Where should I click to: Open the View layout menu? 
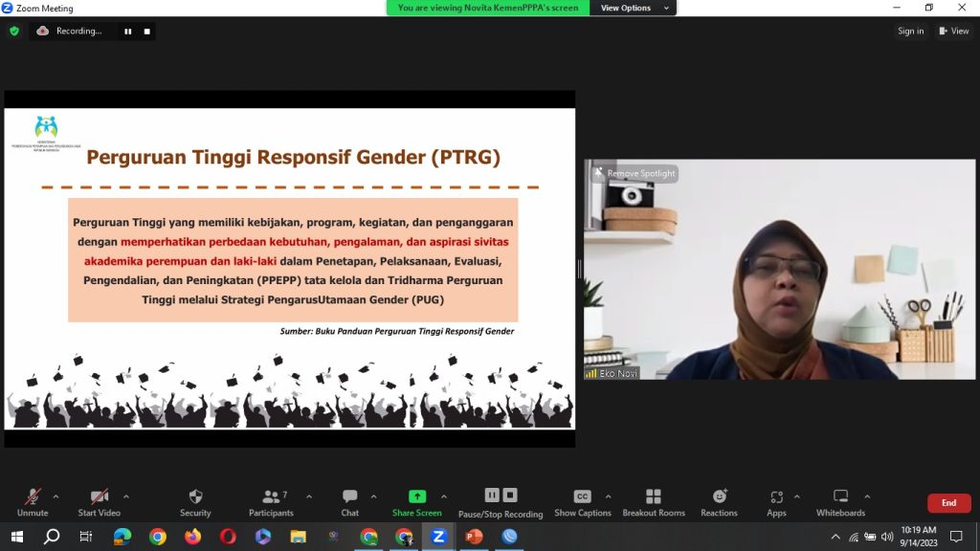[954, 31]
